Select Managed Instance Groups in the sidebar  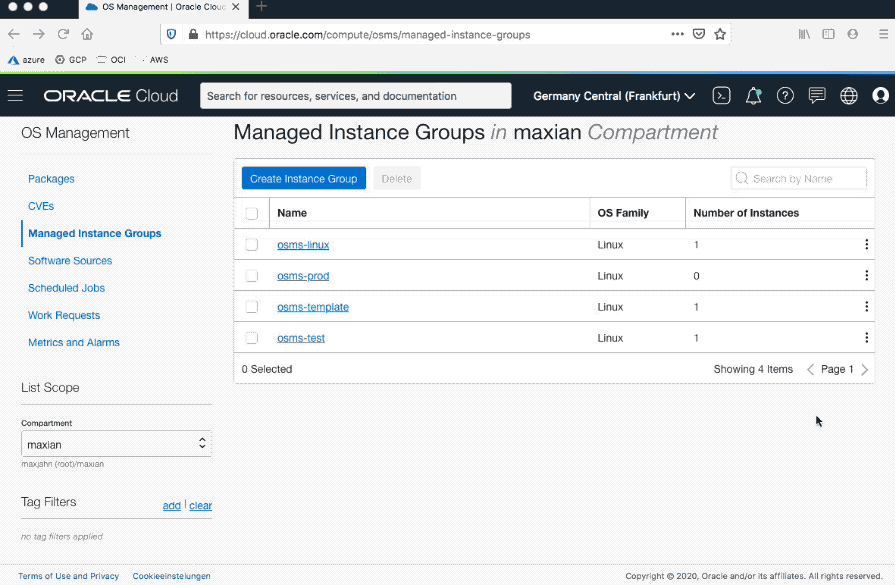(95, 233)
